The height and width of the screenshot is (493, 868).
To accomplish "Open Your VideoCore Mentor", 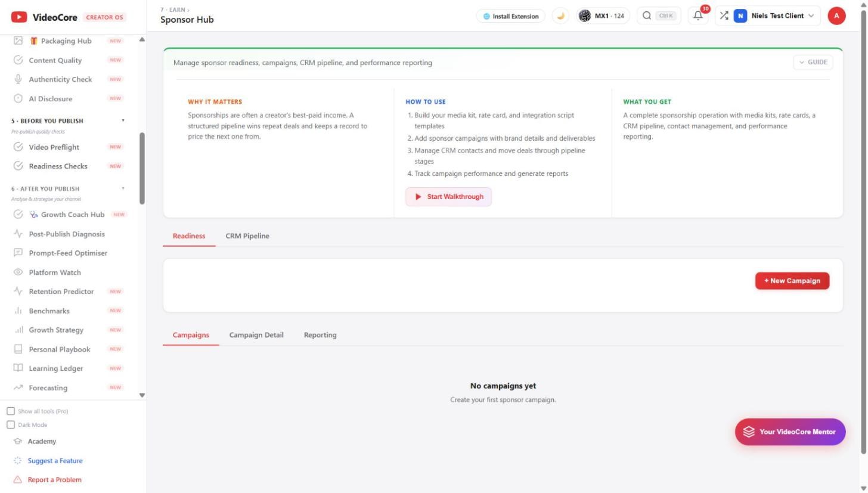I will coord(790,432).
